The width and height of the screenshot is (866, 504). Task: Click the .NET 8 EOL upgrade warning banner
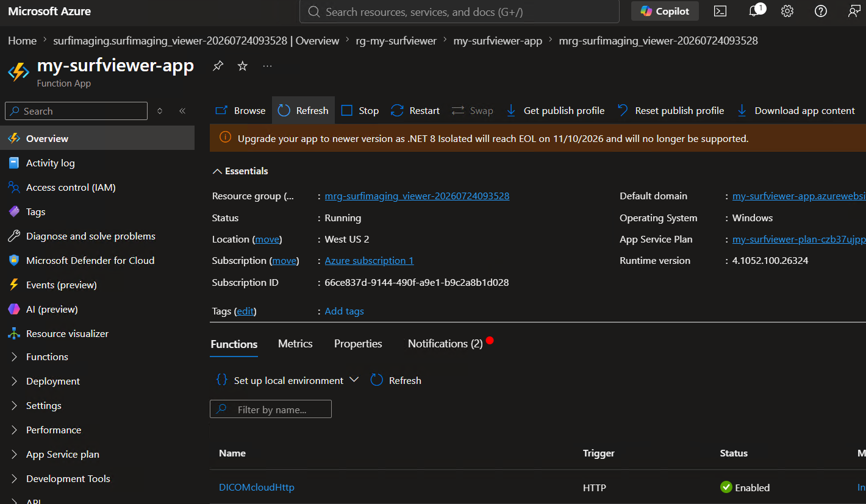[538, 139]
